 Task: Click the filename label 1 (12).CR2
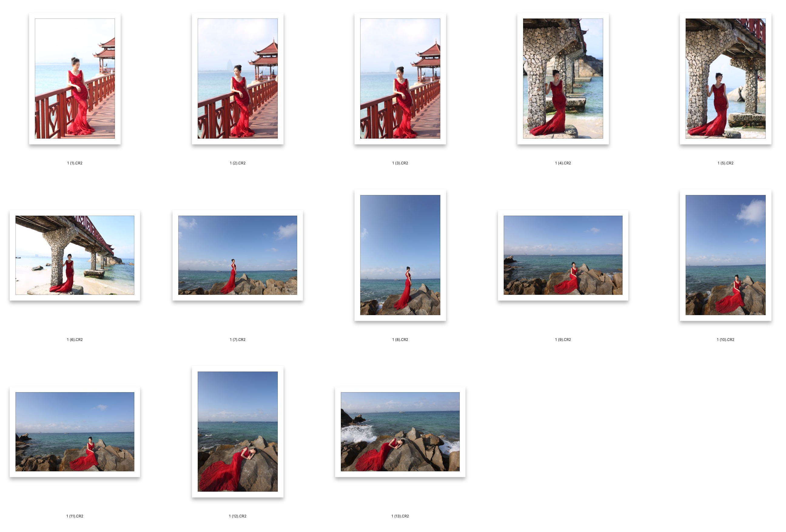[x=237, y=516]
